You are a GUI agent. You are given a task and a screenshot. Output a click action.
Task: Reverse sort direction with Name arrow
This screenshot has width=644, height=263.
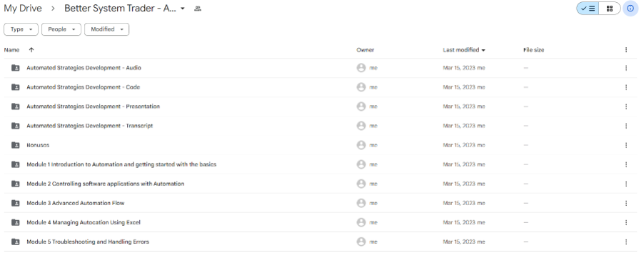coord(31,50)
